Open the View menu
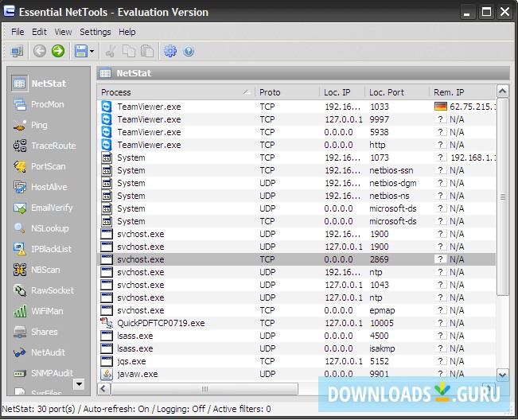 tap(63, 32)
